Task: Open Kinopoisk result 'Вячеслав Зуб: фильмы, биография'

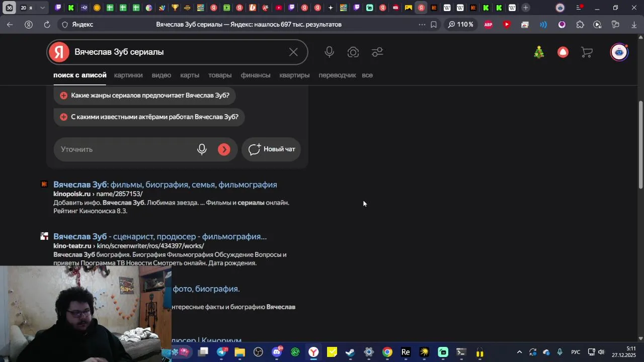Action: pos(165,185)
